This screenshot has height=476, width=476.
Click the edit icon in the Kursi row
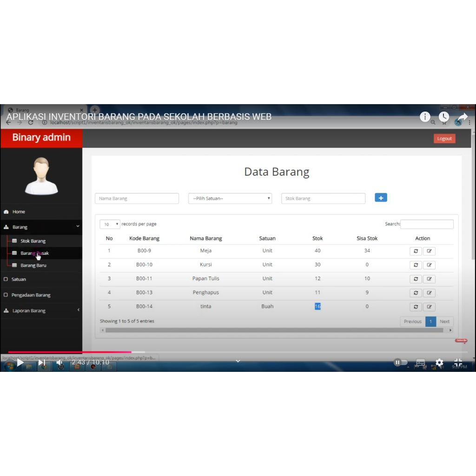429,265
